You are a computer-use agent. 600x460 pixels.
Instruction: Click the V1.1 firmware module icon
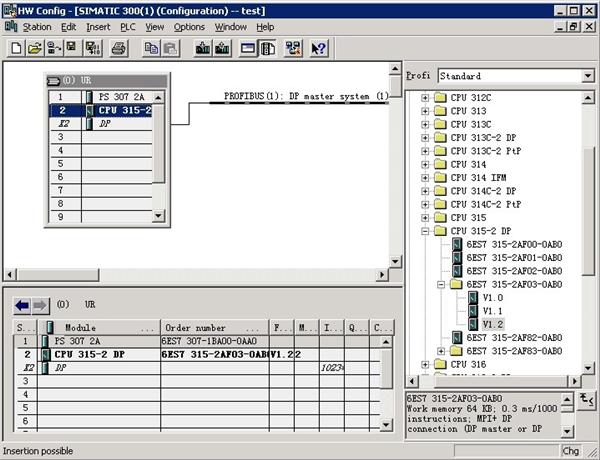(473, 311)
